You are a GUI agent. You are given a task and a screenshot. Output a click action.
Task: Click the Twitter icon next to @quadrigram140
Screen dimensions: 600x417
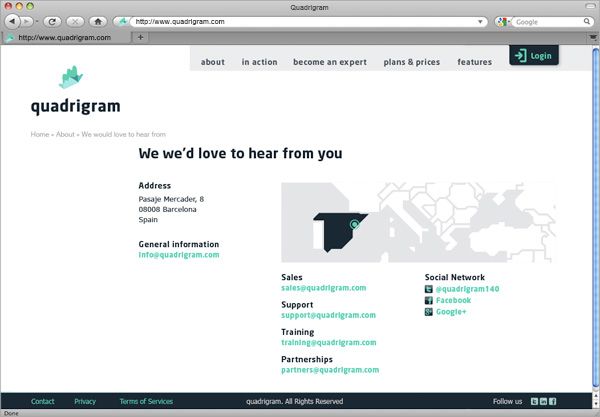click(429, 289)
